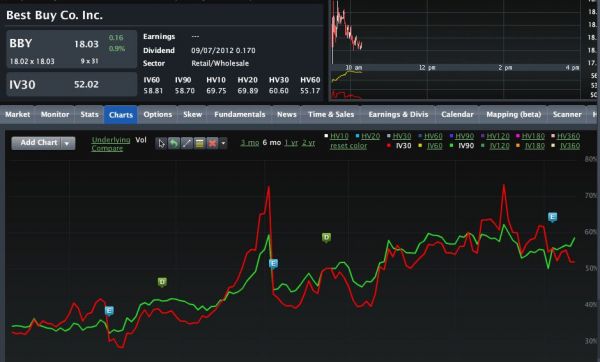Viewport: 600px width, 362px height.
Task: Open the News tab
Action: tap(287, 114)
